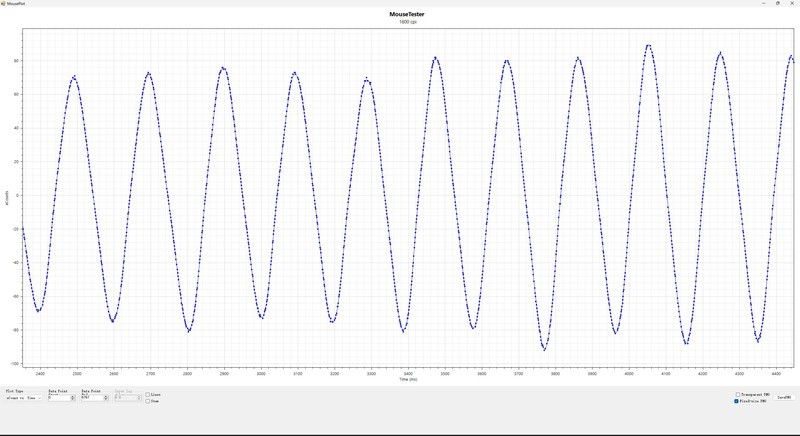Open the Plot Type dropdown
Screen dimensions: 800x436
pyautogui.click(x=24, y=398)
